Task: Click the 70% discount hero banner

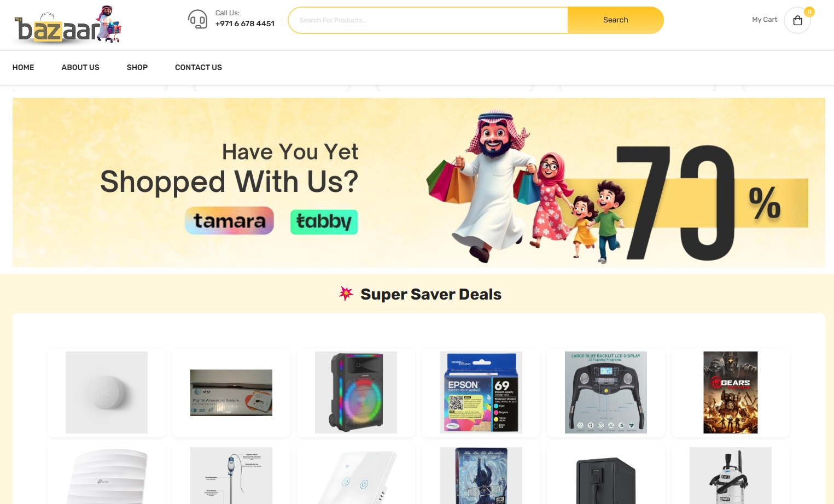Action: 419,183
